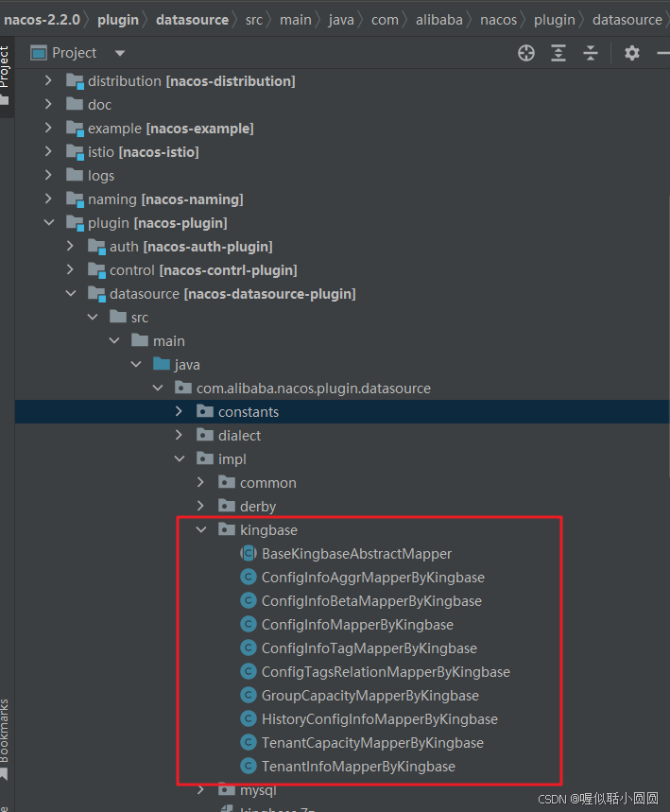Click the BaseKingbaseAbstractMapper abstract class icon
670x812 pixels.
(x=249, y=553)
